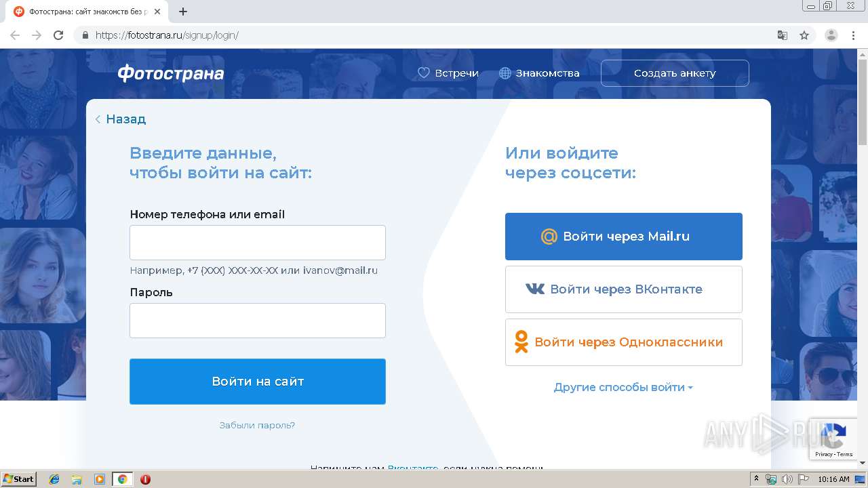Click hint text starting with Например
The width and height of the screenshot is (868, 488).
click(x=254, y=270)
